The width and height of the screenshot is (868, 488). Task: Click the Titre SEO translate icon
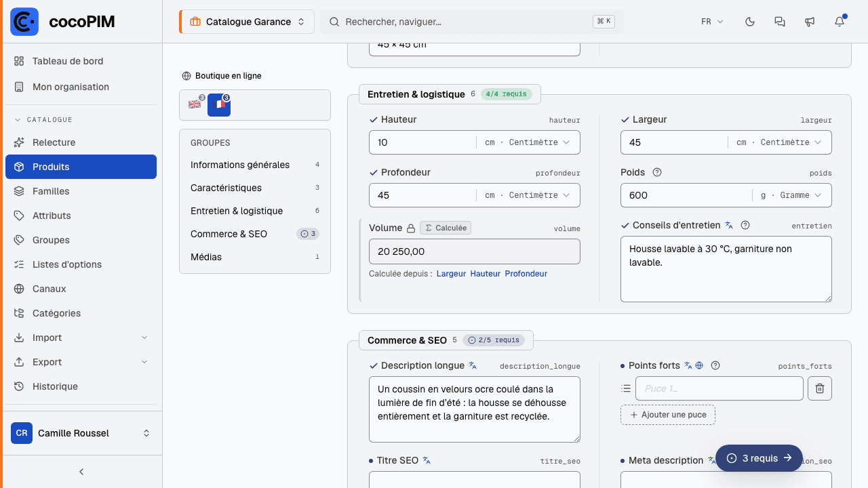click(x=427, y=460)
